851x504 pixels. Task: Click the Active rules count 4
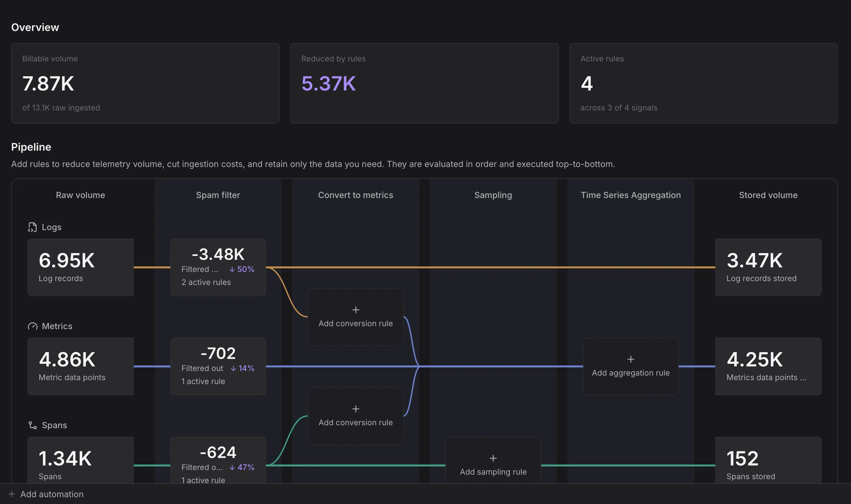[587, 84]
